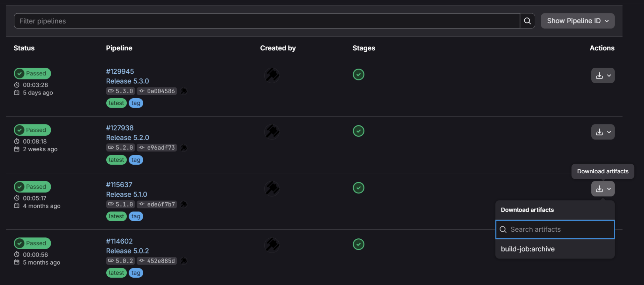Open the Release 5.3.0 commit link
Screen dimensions: 644x285
127,81
